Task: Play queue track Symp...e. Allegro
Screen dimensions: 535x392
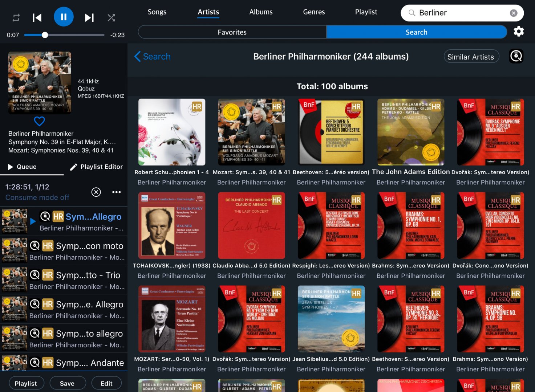Action: 64,309
